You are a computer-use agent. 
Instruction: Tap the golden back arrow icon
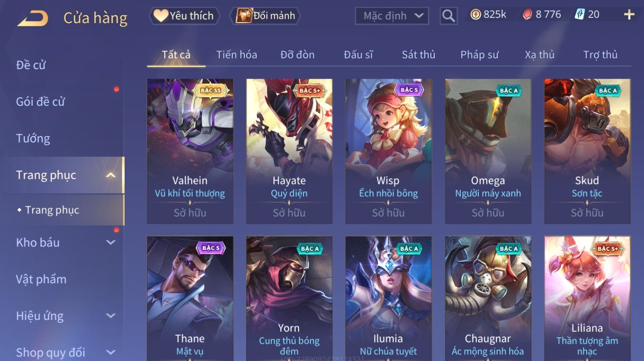(33, 18)
